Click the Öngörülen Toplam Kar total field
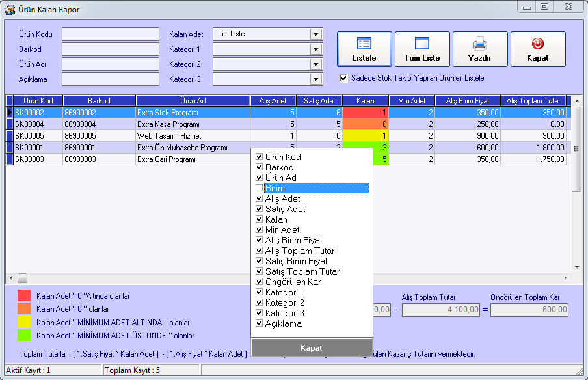This screenshot has height=380, width=588. click(529, 310)
